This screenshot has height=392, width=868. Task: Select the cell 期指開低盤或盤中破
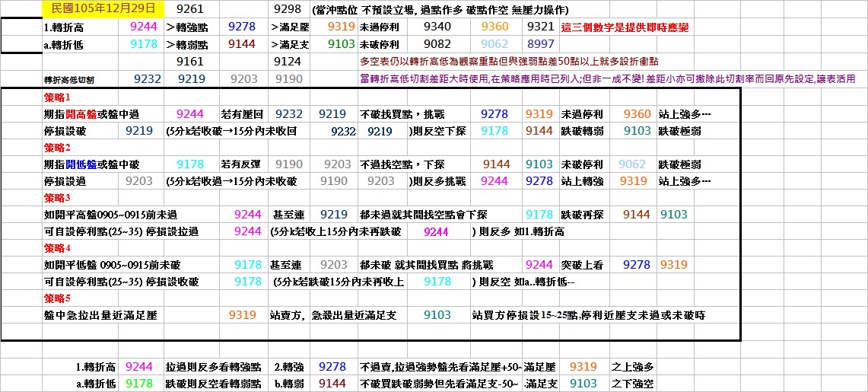coord(91,164)
